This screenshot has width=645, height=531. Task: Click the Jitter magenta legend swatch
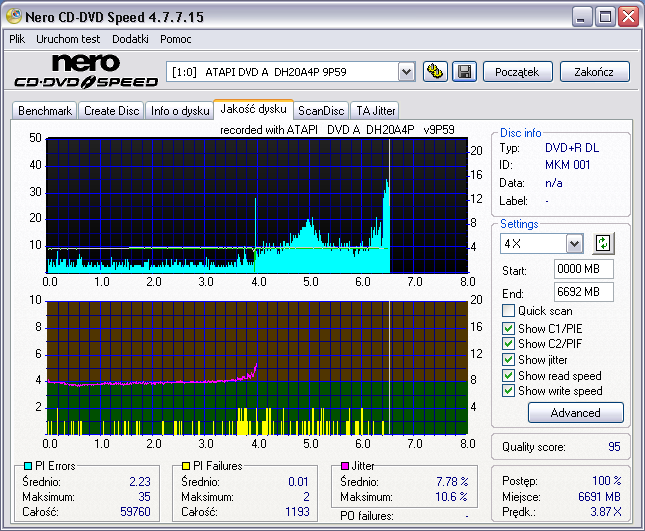[345, 466]
